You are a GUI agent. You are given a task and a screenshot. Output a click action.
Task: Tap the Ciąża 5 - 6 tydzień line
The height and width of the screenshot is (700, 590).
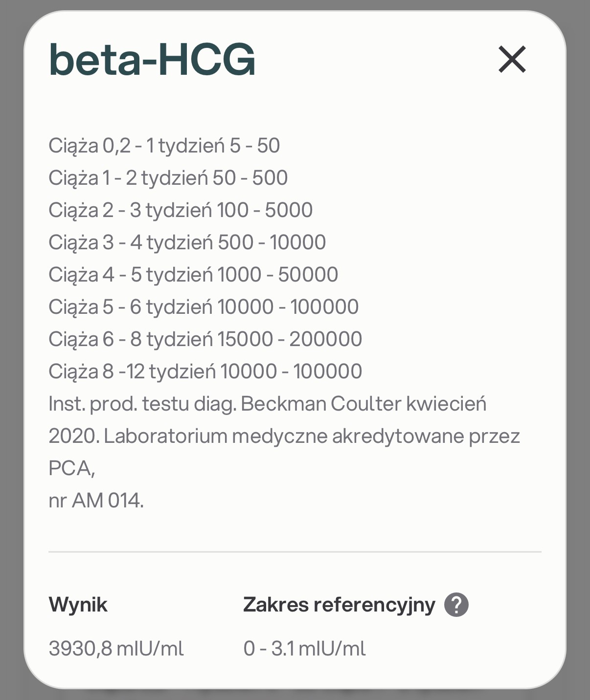coord(204,307)
